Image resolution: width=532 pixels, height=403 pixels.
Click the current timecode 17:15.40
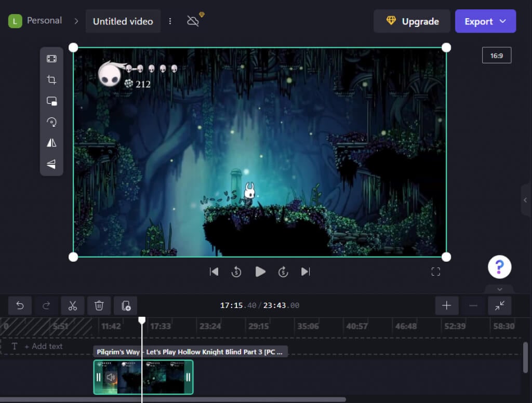click(x=238, y=305)
